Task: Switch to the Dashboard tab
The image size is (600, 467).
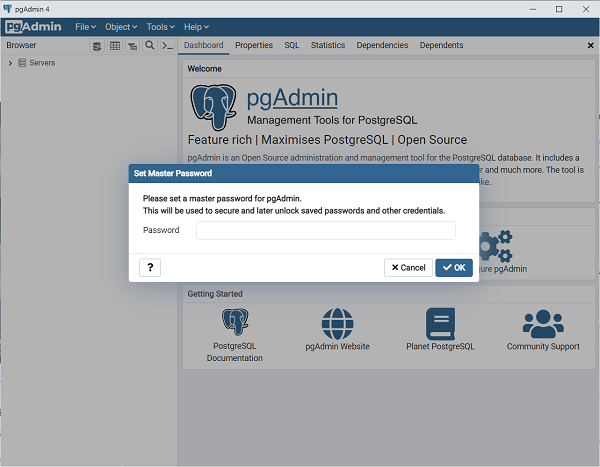Action: pyautogui.click(x=204, y=45)
